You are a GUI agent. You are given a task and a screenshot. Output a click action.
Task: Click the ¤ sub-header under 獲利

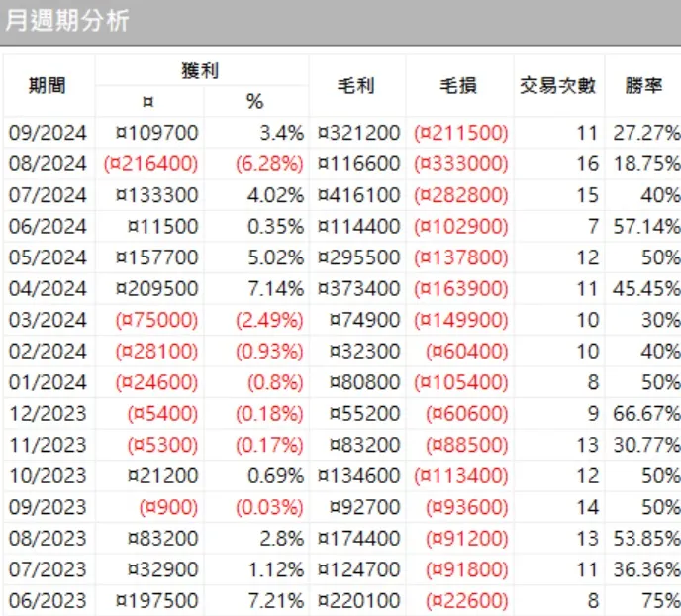tap(148, 102)
